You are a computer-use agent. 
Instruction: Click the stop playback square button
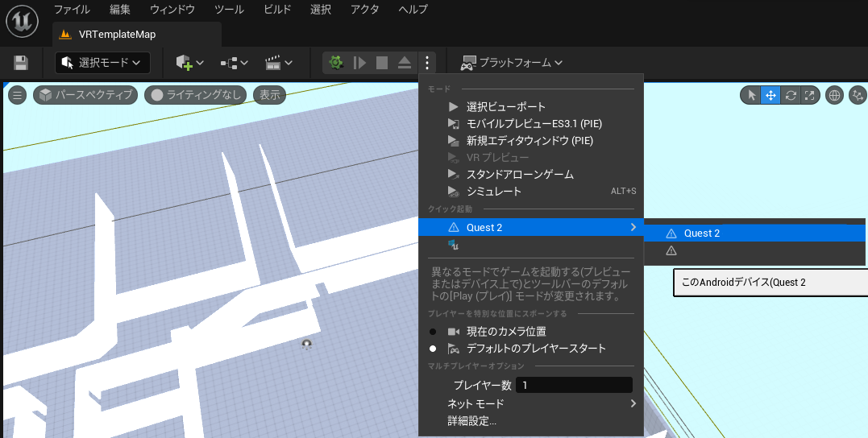[x=382, y=63]
